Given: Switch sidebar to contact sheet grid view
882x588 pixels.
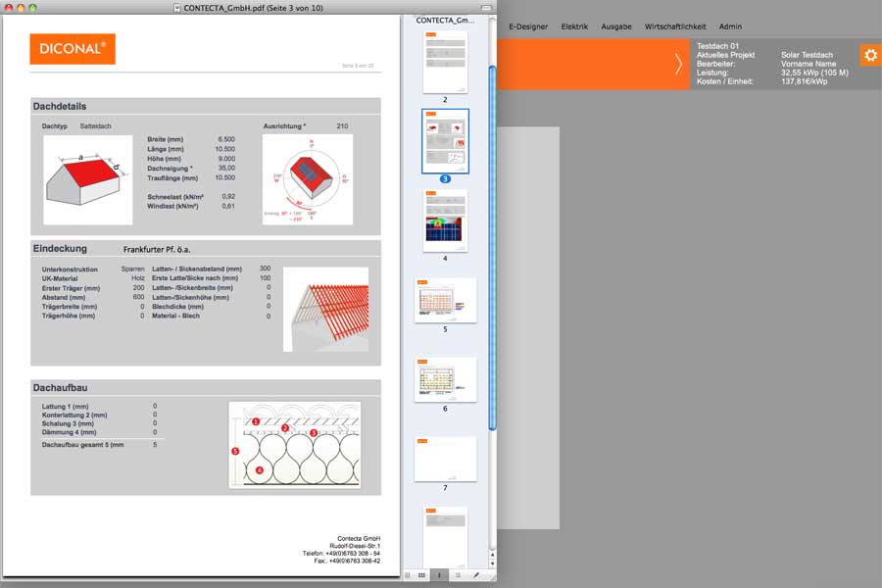Looking at the screenshot, I should click(421, 575).
